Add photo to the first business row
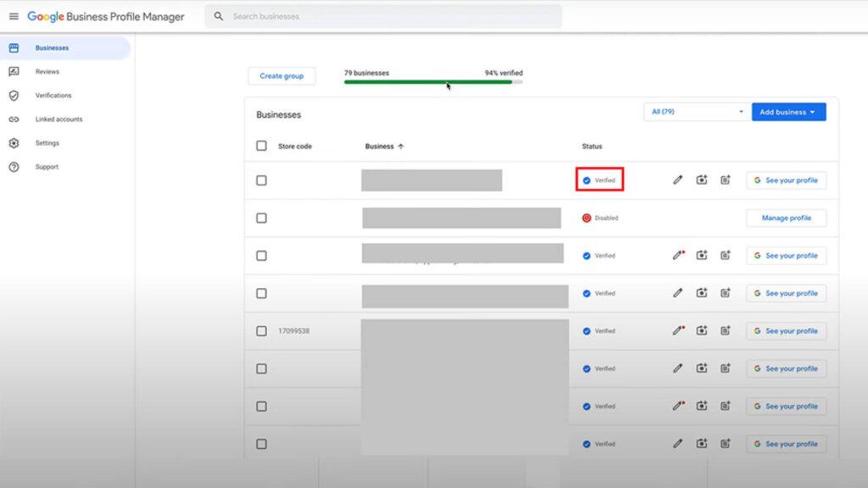The width and height of the screenshot is (868, 488). tap(701, 180)
